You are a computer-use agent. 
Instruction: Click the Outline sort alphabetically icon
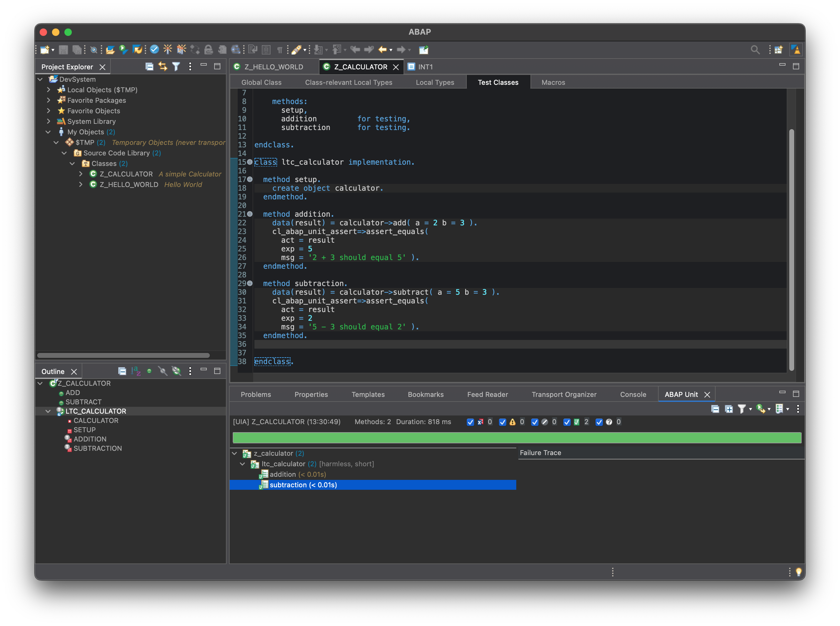point(136,371)
